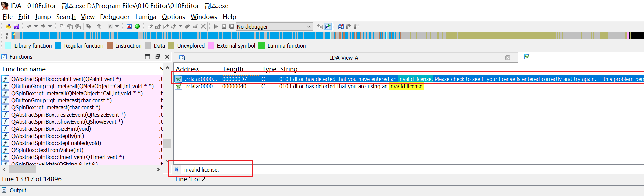644x196 pixels.
Task: Click the text search binoculars icon
Action: click(x=70, y=26)
